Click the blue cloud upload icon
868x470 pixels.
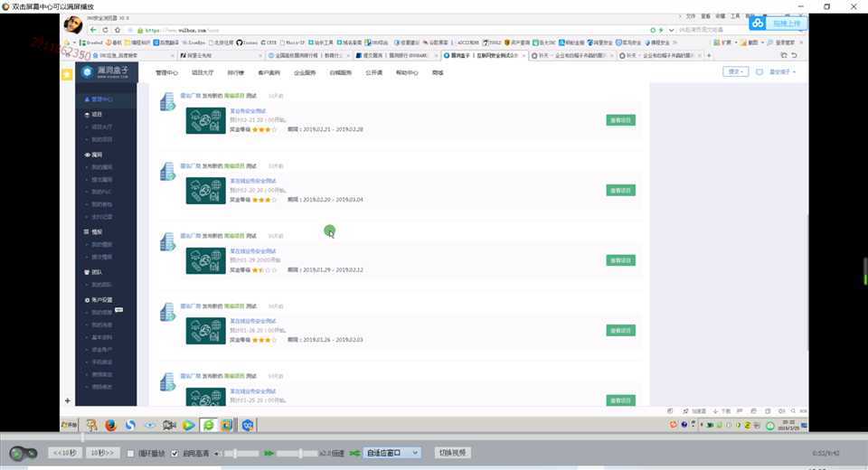pyautogui.click(x=758, y=23)
